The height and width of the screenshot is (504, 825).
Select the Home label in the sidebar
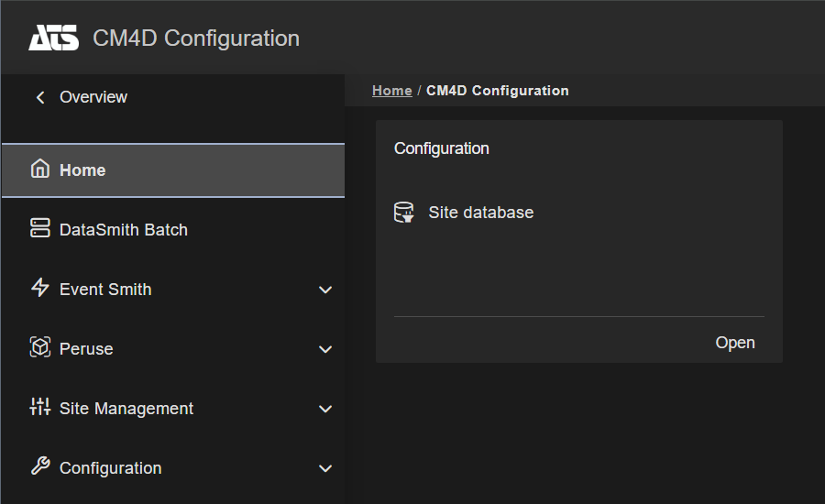click(82, 170)
